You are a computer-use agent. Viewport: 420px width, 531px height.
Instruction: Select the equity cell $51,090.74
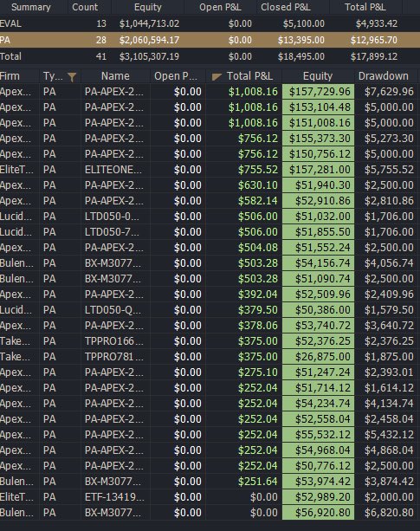tap(318, 278)
